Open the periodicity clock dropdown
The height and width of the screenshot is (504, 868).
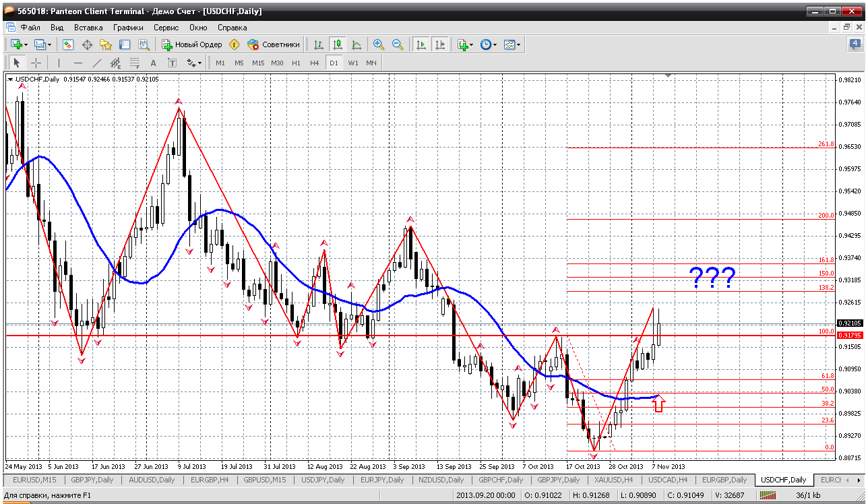click(x=495, y=44)
